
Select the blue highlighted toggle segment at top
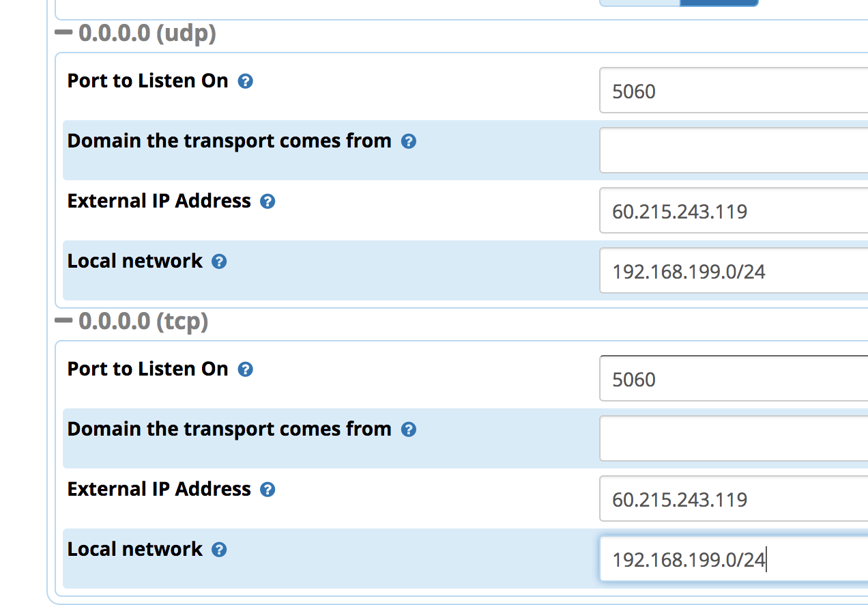(719, 3)
